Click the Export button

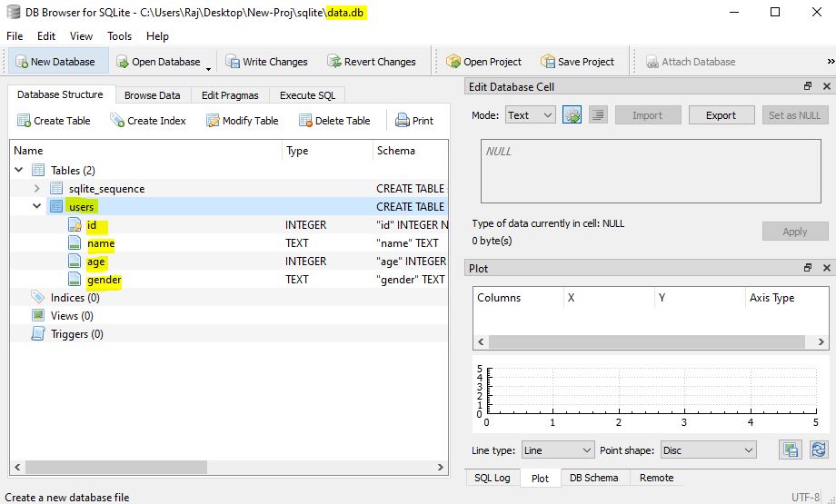(721, 115)
